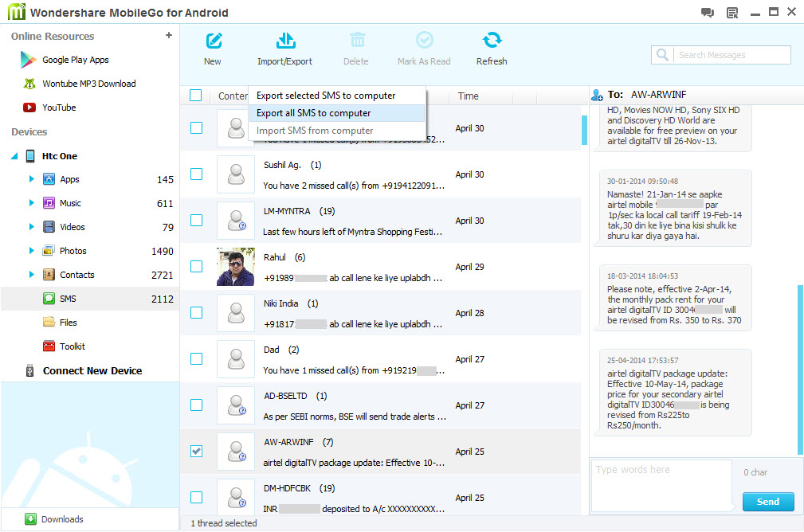The image size is (804, 532).
Task: Check the Sushil Ag. thread checkbox
Action: [196, 174]
